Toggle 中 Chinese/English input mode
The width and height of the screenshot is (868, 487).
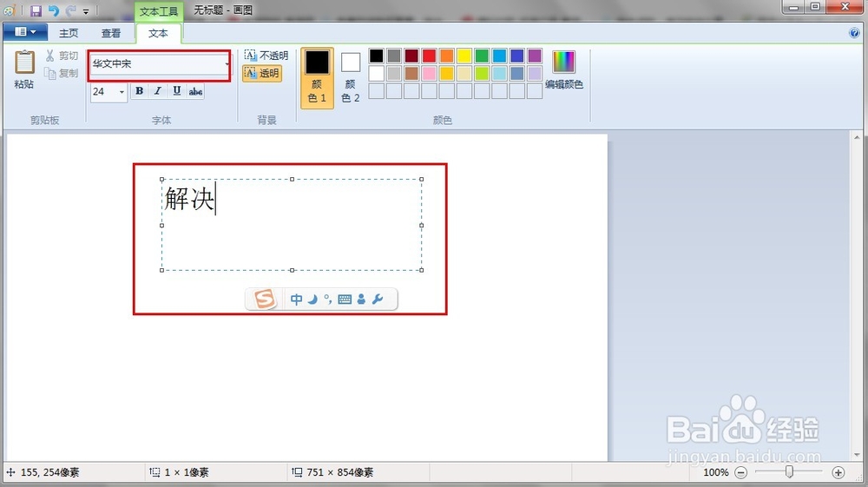pos(296,299)
